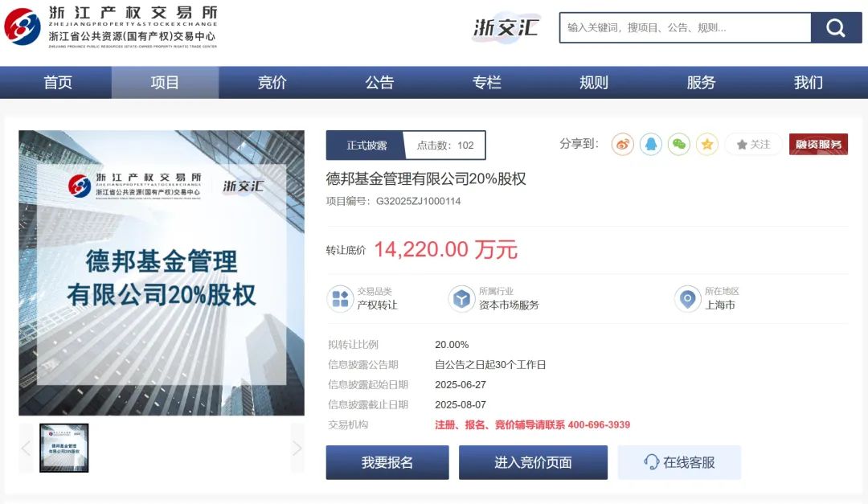Image resolution: width=868 pixels, height=504 pixels.
Task: Advance carousel with right arrow
Action: [298, 448]
